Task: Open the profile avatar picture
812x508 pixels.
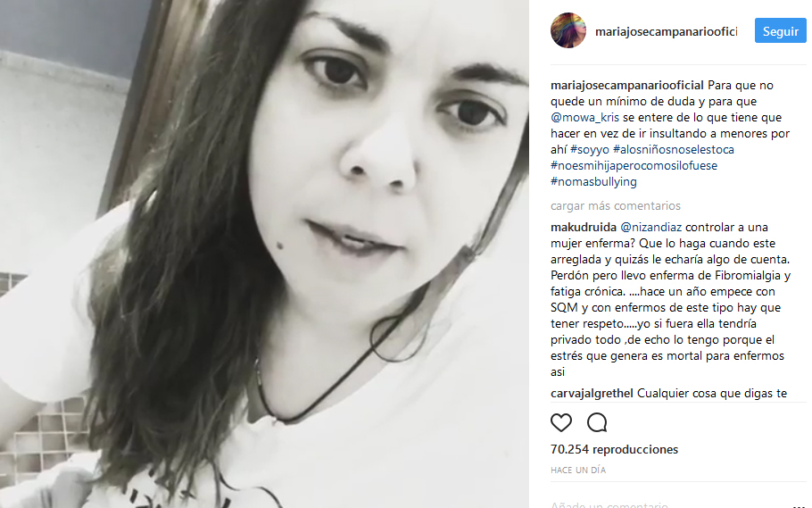Action: click(568, 30)
